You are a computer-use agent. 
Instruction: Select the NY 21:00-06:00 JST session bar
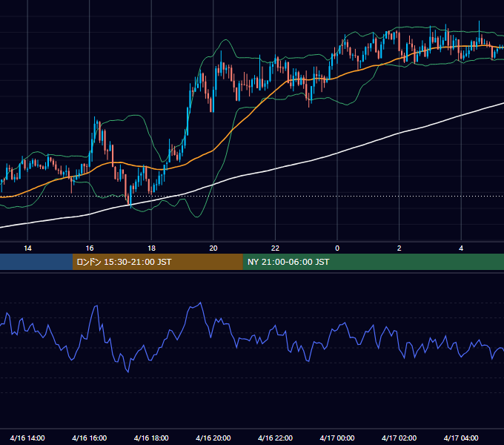tap(373, 262)
